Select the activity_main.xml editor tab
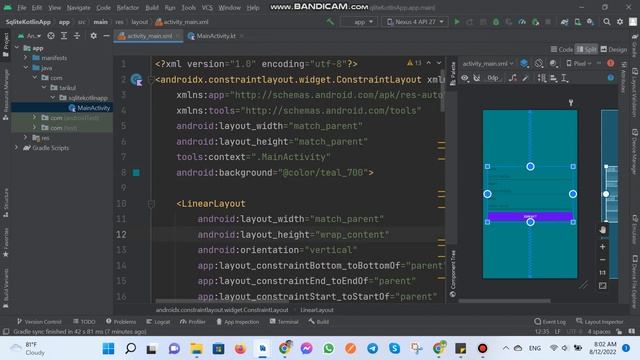Image resolution: width=640 pixels, height=360 pixels. click(149, 36)
